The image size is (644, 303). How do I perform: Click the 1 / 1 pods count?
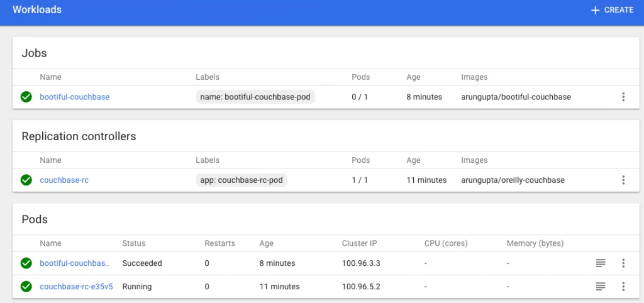(360, 180)
